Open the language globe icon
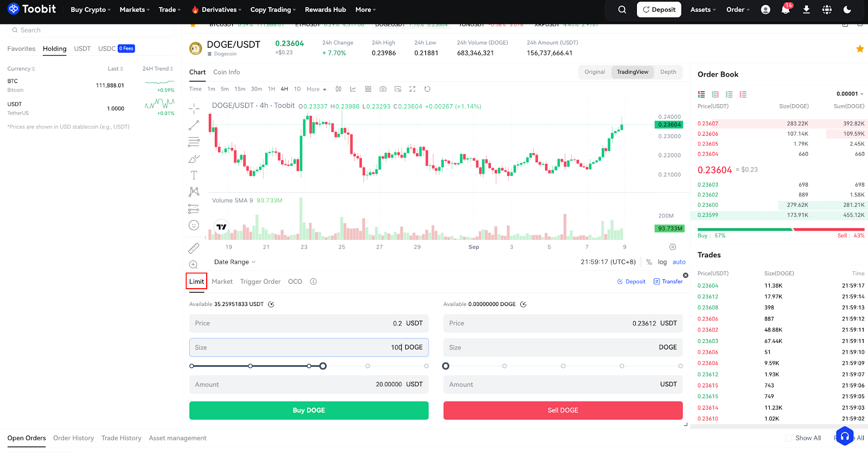The height and width of the screenshot is (453, 868). coord(827,10)
